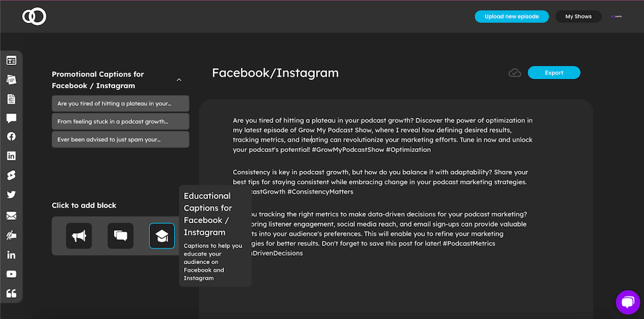The height and width of the screenshot is (319, 644).
Task: Select the Facebook icon in sidebar
Action: [x=12, y=137]
